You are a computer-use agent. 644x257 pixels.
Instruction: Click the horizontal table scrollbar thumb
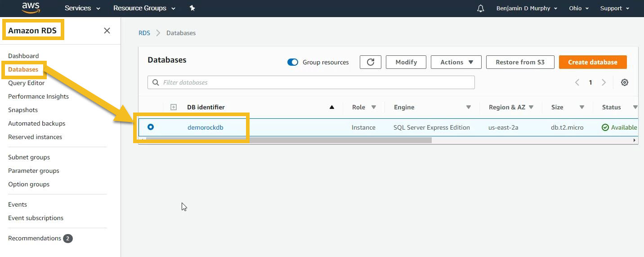point(288,140)
